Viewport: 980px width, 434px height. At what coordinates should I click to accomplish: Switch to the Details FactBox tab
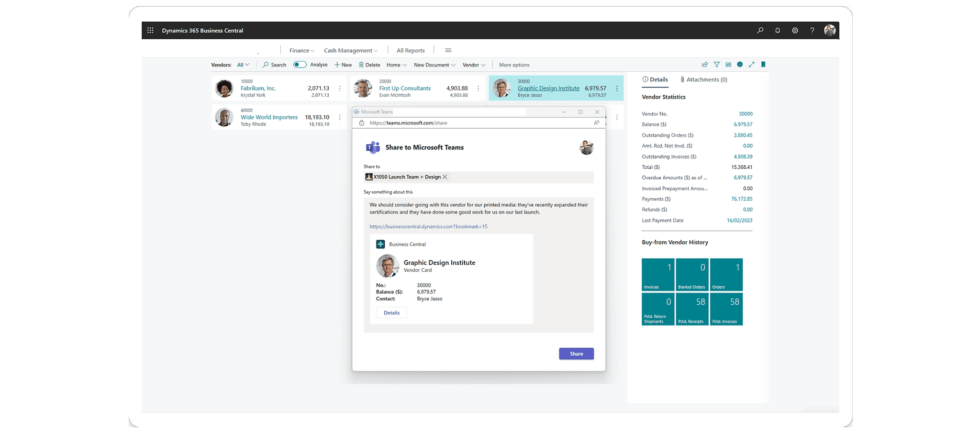point(655,80)
